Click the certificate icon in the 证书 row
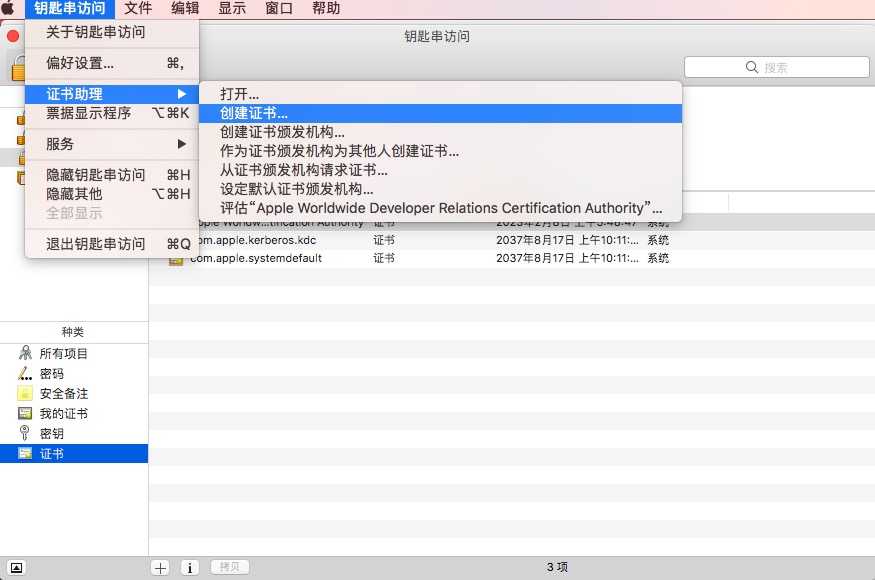Screen dimensions: 875x580 (25, 453)
